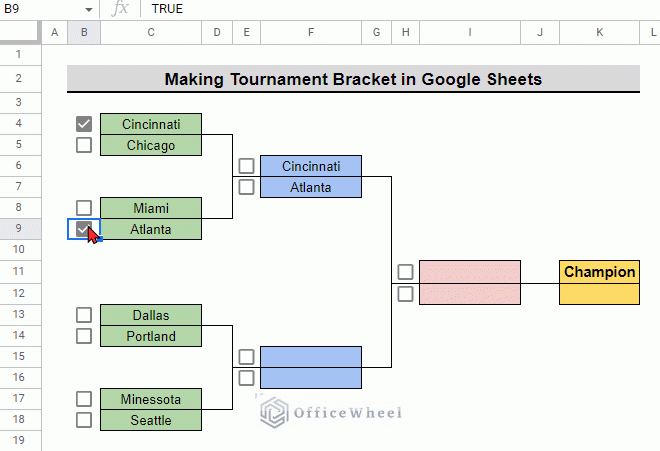Select the Minessota cell

151,399
